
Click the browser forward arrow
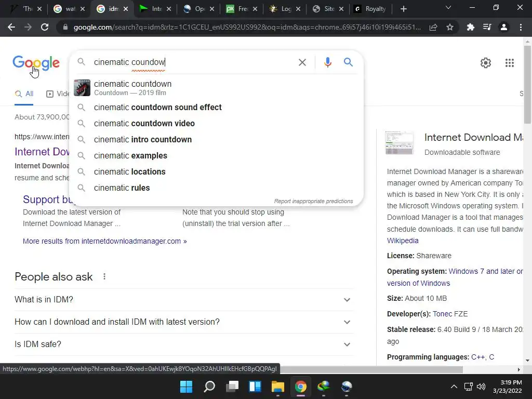coord(28,27)
